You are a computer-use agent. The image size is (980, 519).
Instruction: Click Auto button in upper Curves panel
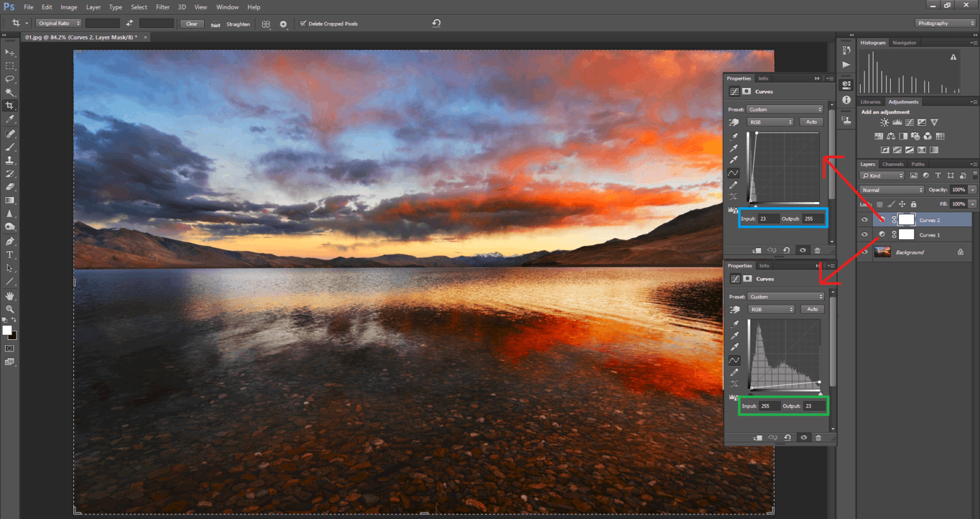[811, 122]
